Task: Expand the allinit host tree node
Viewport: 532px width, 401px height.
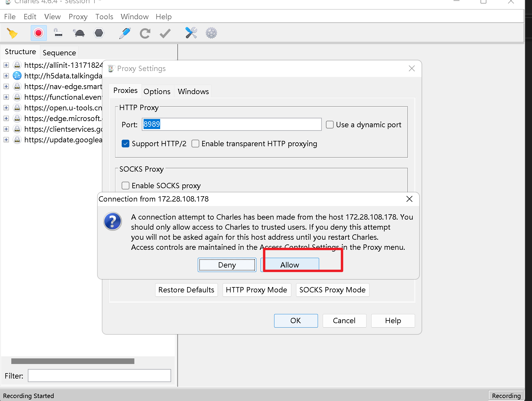Action: click(x=6, y=65)
